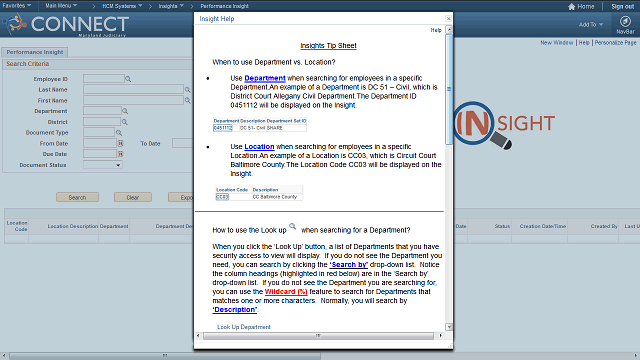Click the Search button
Image resolution: width=640 pixels, height=360 pixels.
pyautogui.click(x=77, y=197)
